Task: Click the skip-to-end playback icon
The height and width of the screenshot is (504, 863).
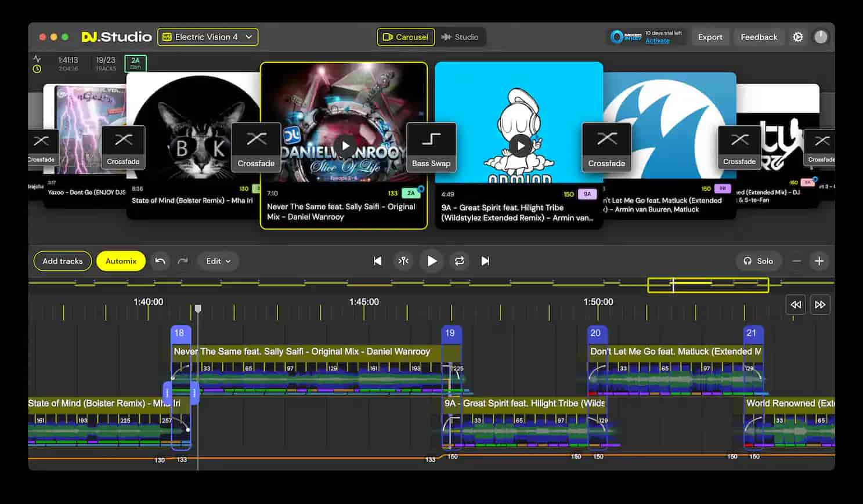Action: [486, 261]
